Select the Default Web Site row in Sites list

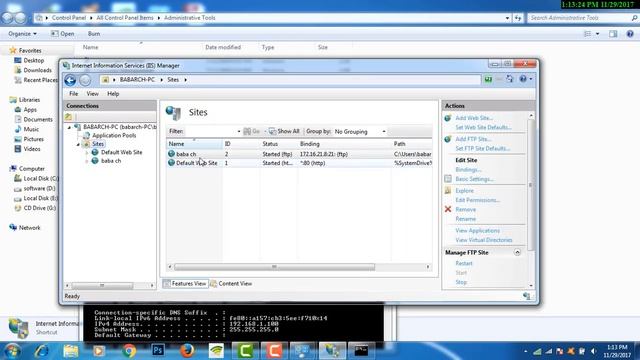299,163
